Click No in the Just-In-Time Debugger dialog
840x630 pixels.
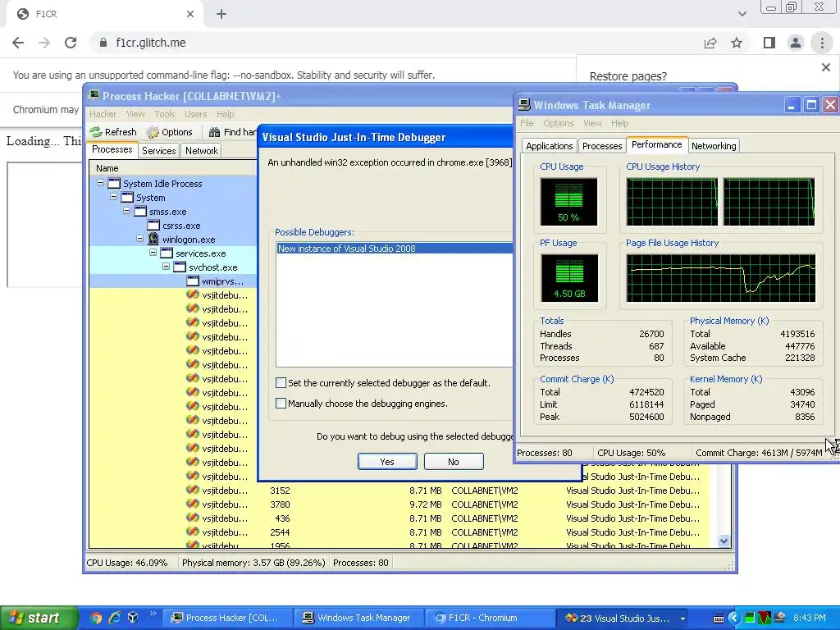click(454, 462)
